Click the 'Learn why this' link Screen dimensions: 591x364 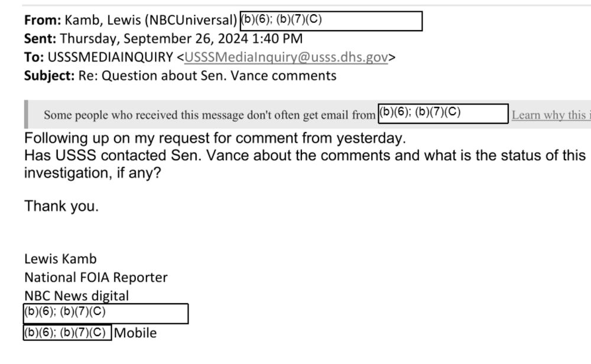coord(551,115)
